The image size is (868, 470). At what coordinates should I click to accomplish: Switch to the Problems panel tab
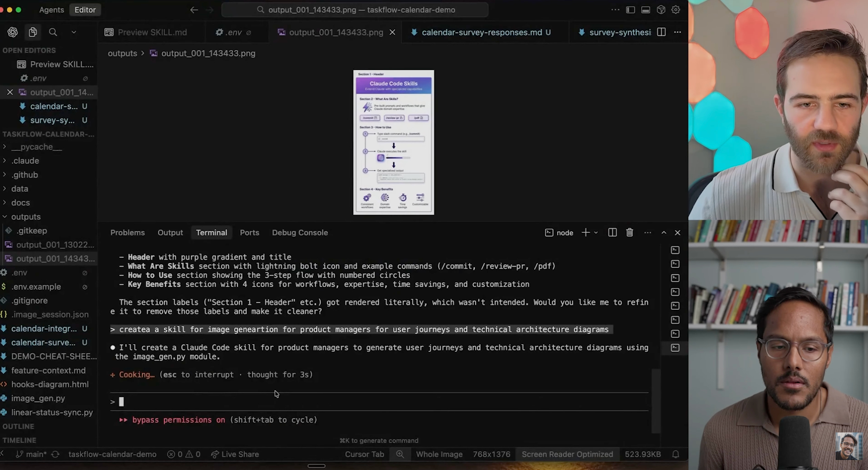click(x=127, y=233)
